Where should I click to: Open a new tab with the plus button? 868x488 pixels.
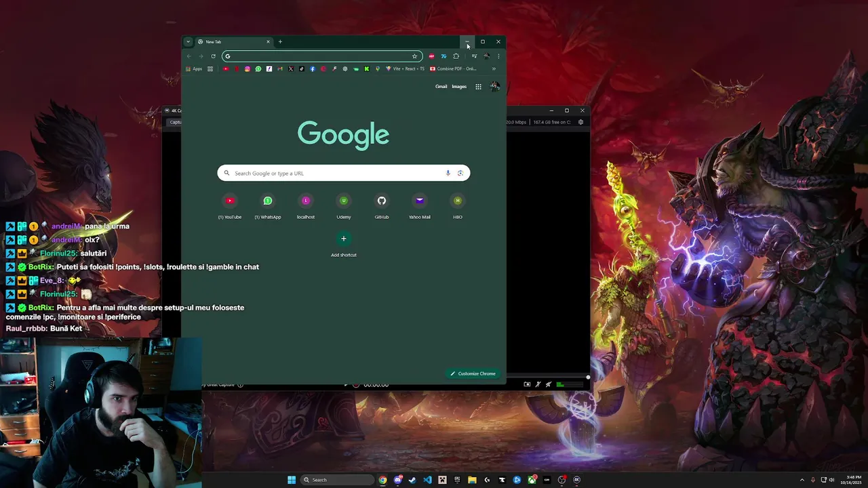tap(280, 41)
